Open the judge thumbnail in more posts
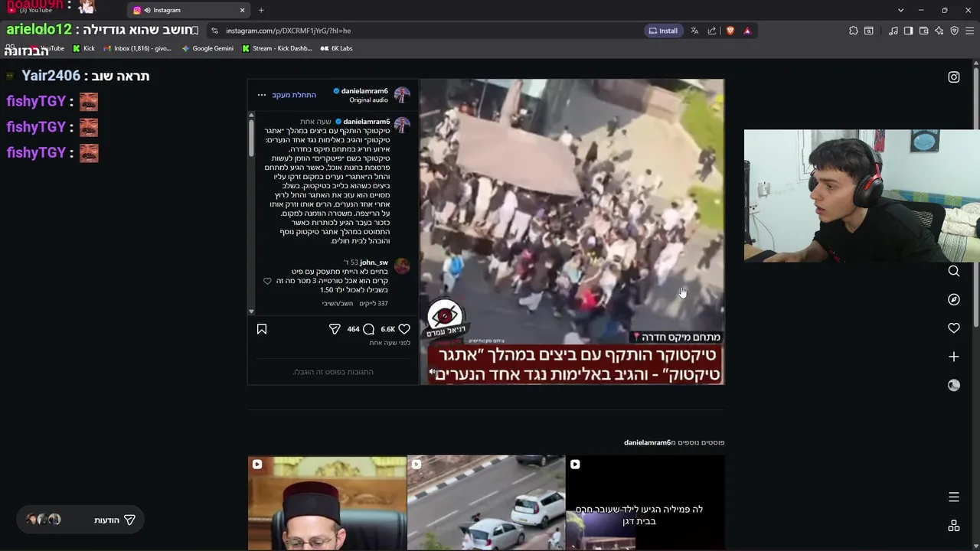Screen dimensions: 980x551 pyautogui.click(x=327, y=503)
